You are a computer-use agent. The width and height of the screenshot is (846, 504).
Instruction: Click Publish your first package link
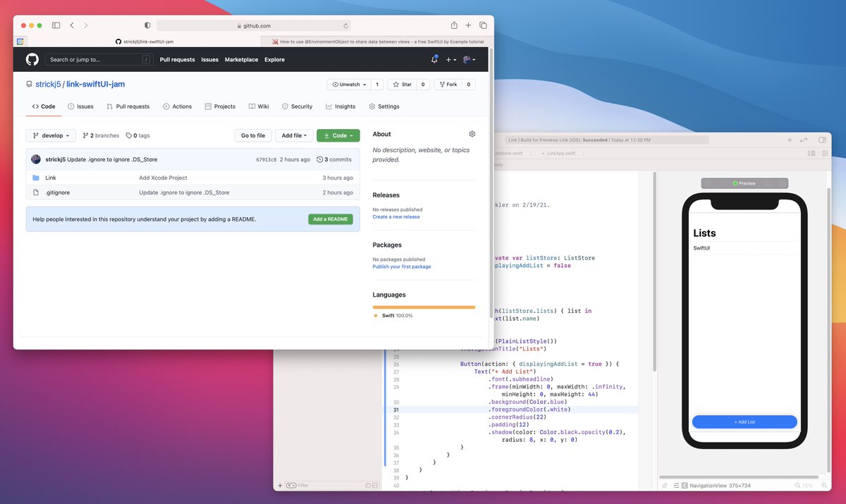tap(402, 266)
